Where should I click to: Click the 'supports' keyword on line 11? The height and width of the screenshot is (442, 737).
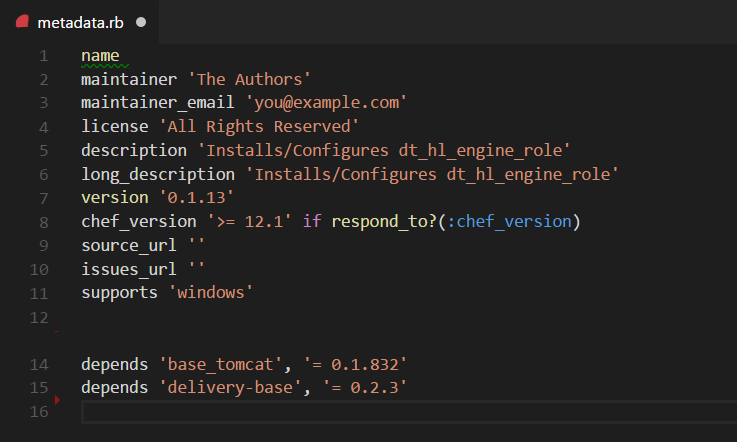pos(119,292)
